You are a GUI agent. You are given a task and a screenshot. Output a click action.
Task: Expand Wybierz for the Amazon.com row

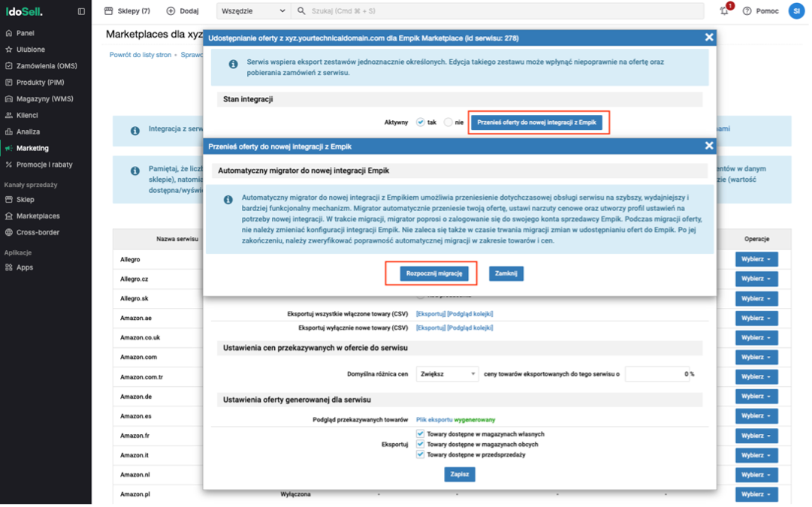click(x=756, y=358)
